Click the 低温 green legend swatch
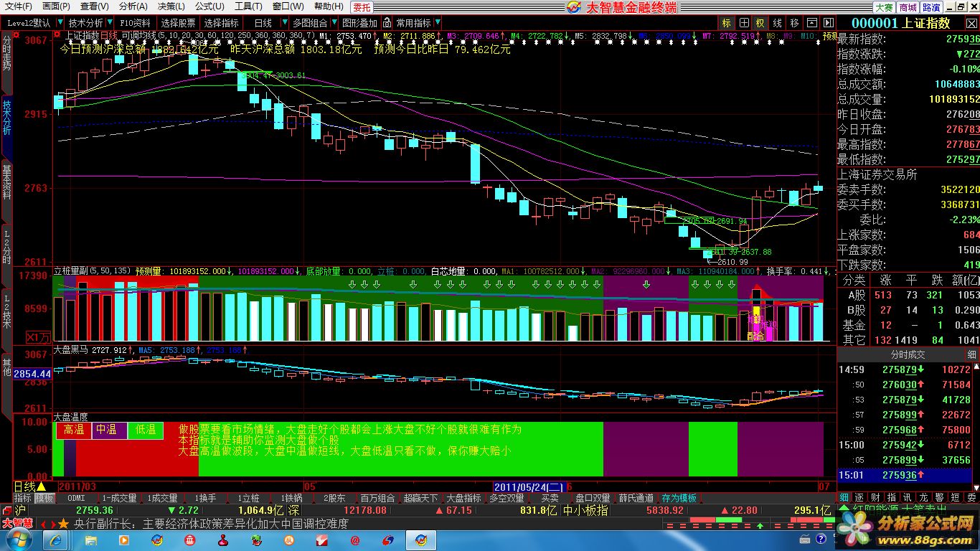Image resolution: width=980 pixels, height=551 pixels. coord(146,430)
